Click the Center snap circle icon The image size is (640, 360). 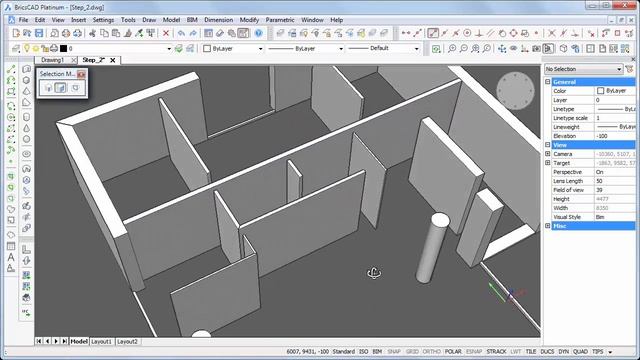click(467, 33)
